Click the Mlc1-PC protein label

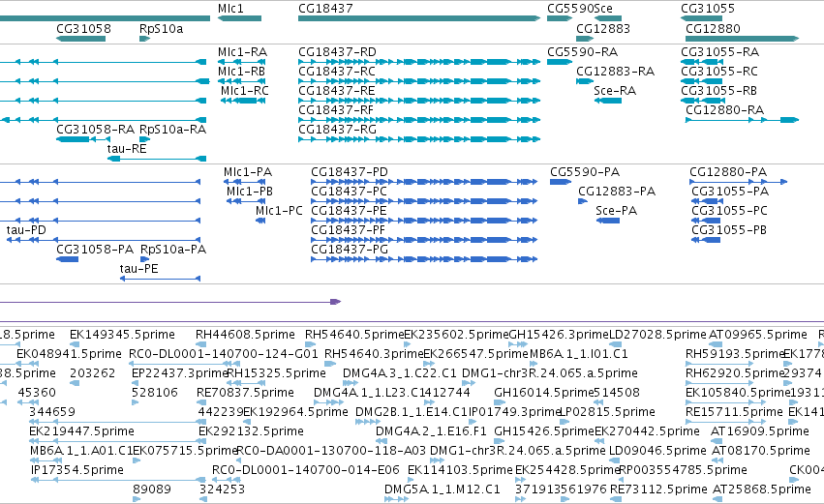[279, 211]
